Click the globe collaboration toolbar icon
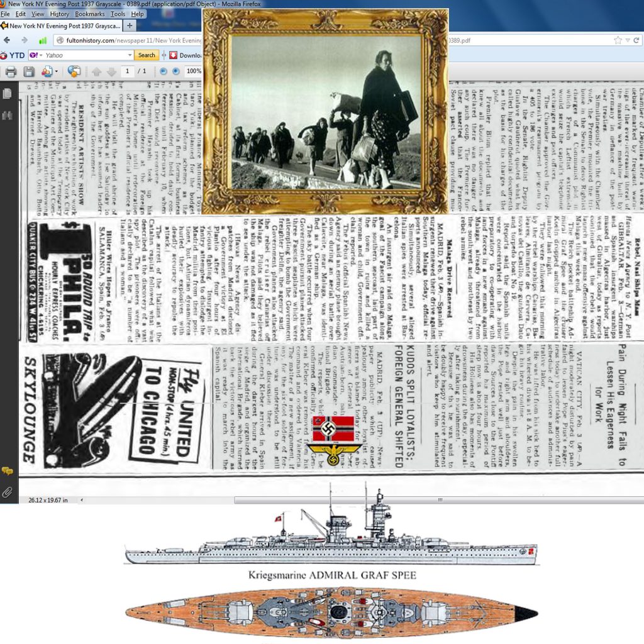This screenshot has height=644, width=644. point(74,72)
